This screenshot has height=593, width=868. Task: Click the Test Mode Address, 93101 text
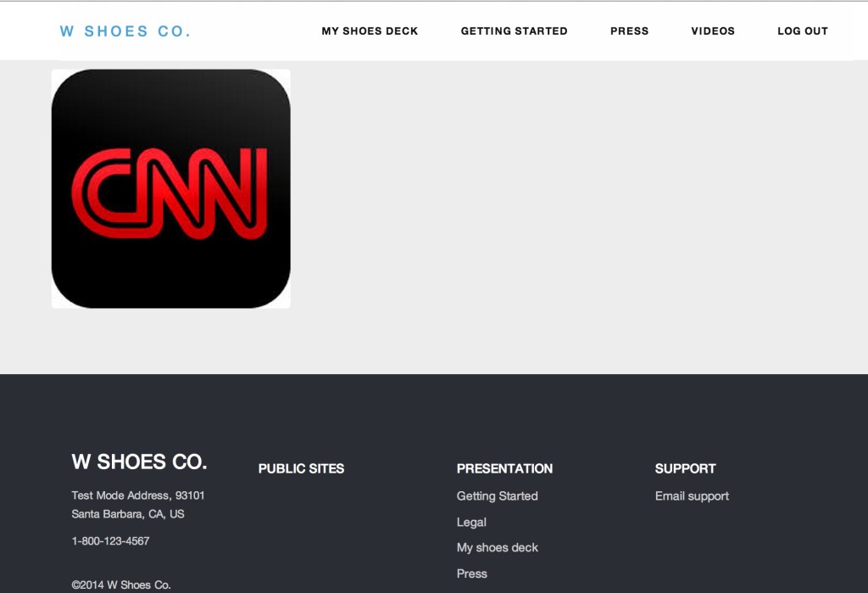pyautogui.click(x=138, y=495)
